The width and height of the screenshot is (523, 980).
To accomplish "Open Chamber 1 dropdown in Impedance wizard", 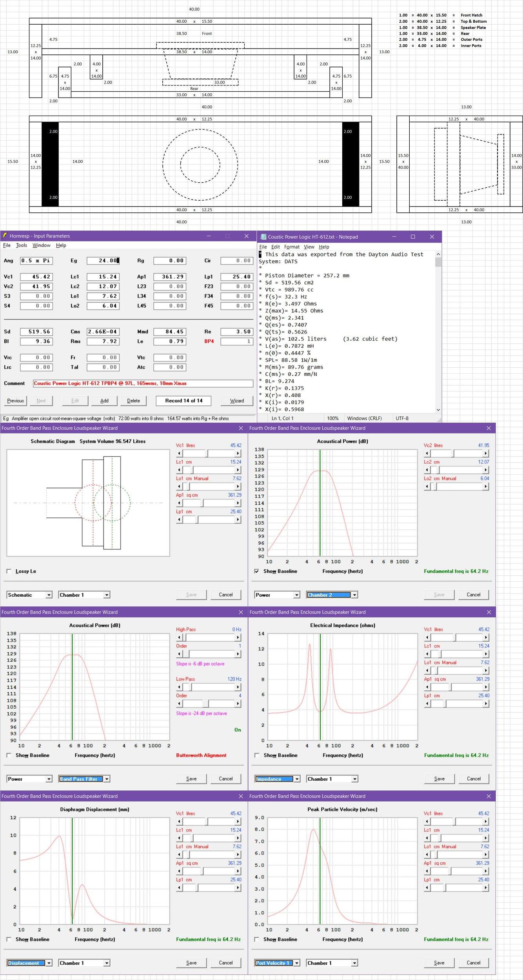I will point(354,779).
